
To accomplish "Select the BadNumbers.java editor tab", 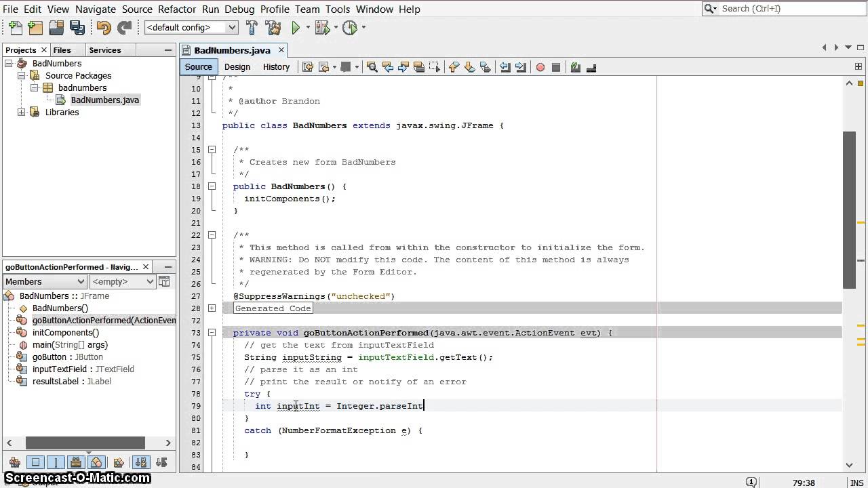I will pos(232,50).
